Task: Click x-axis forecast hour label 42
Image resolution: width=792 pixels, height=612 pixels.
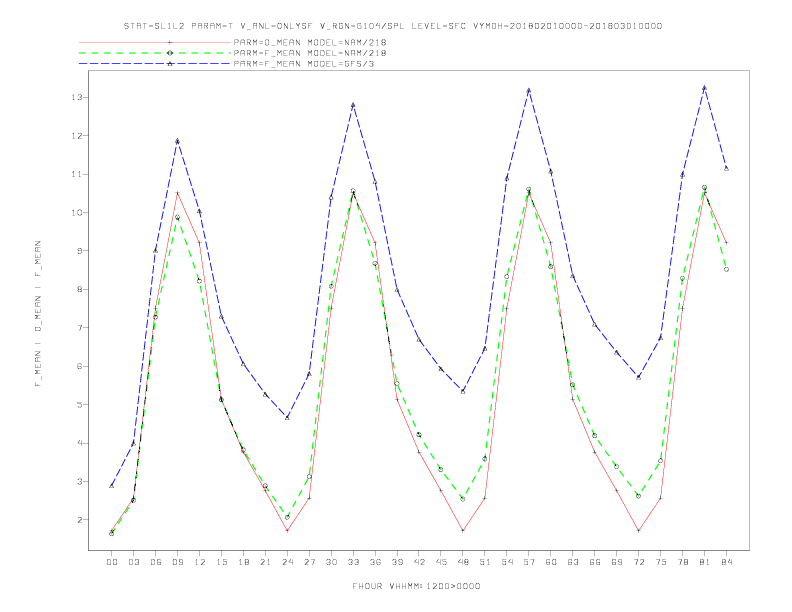Action: click(x=419, y=562)
